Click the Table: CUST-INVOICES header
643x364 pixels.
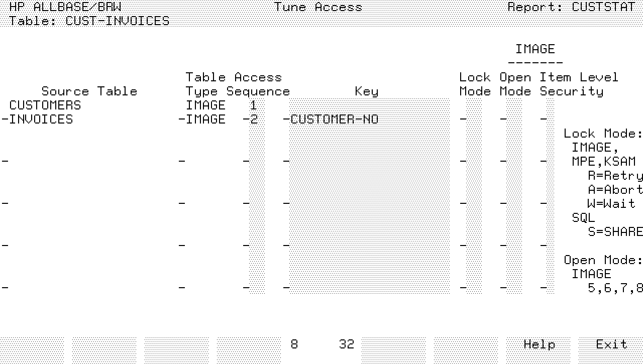coord(89,21)
